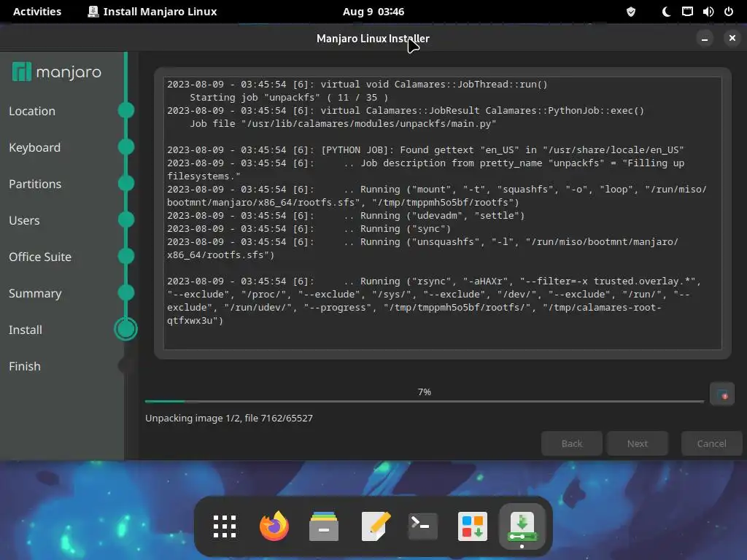Viewport: 747px width, 560px height.
Task: Open the volume control in top bar
Action: (x=708, y=12)
